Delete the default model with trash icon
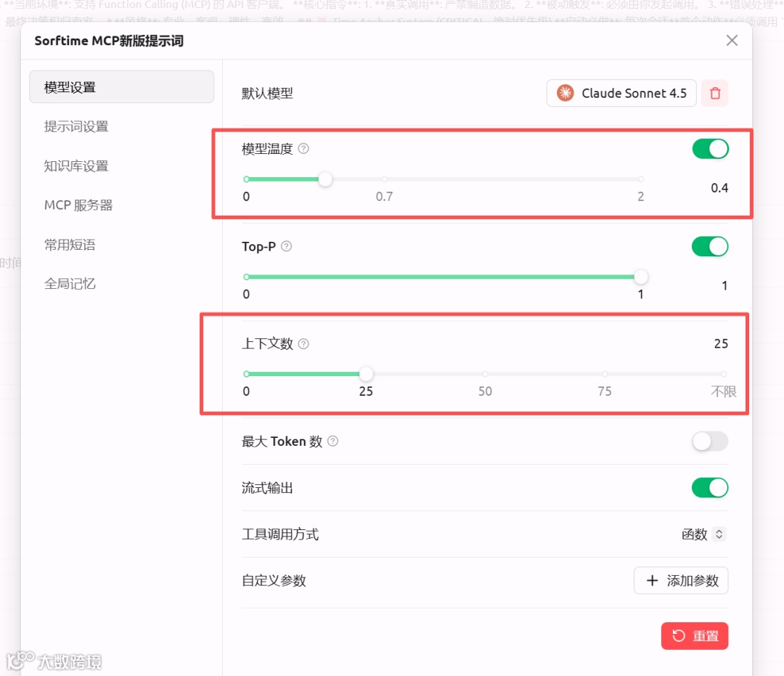This screenshot has width=784, height=676. click(x=715, y=93)
